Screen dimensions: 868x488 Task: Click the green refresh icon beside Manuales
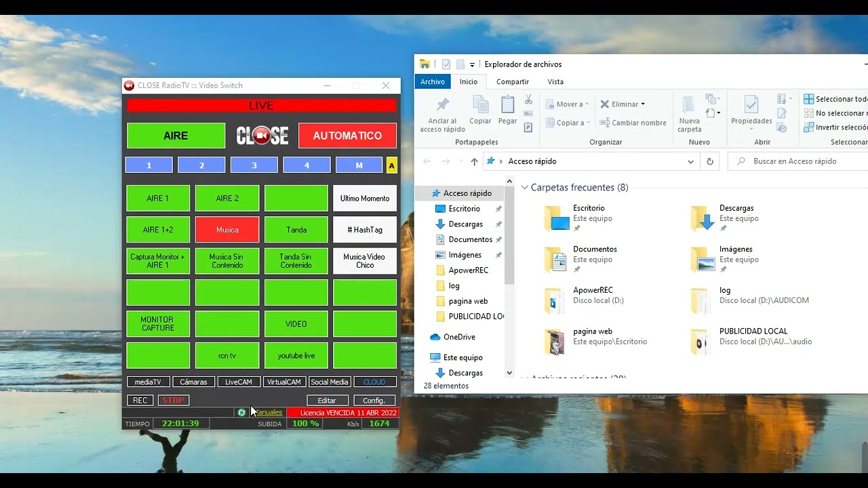(x=241, y=412)
